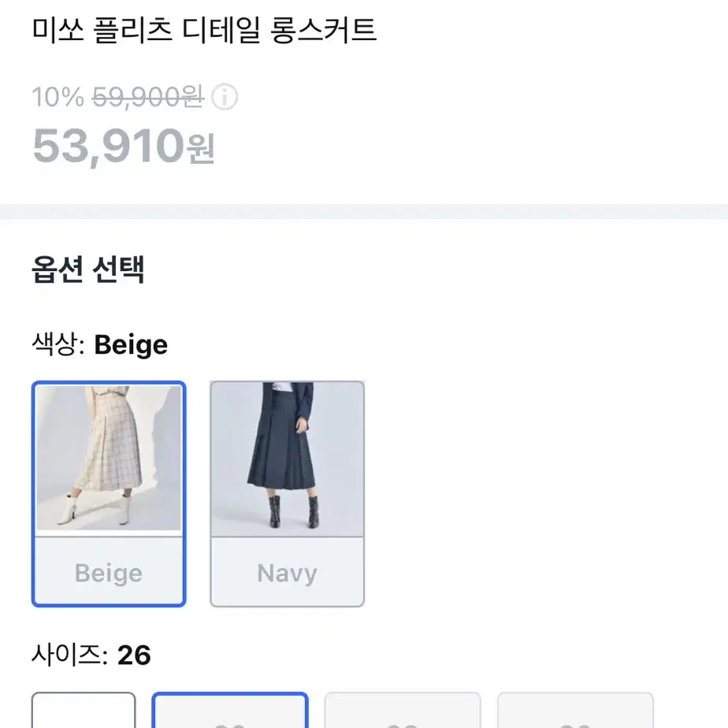Viewport: 728px width, 728px height.
Task: Choose the Navy color label
Action: 287,573
